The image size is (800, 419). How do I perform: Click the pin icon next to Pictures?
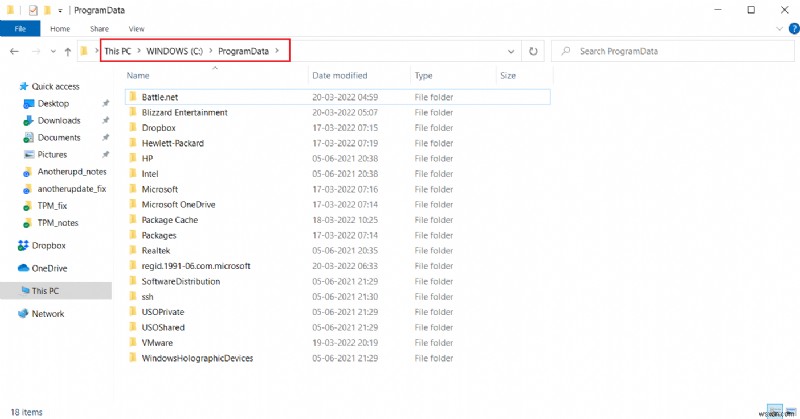[106, 155]
